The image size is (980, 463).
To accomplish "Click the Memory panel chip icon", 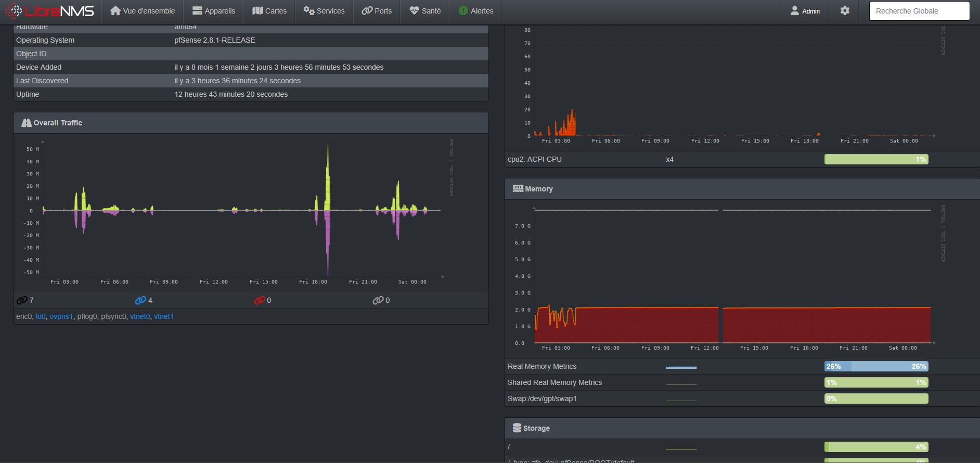I will coord(518,189).
